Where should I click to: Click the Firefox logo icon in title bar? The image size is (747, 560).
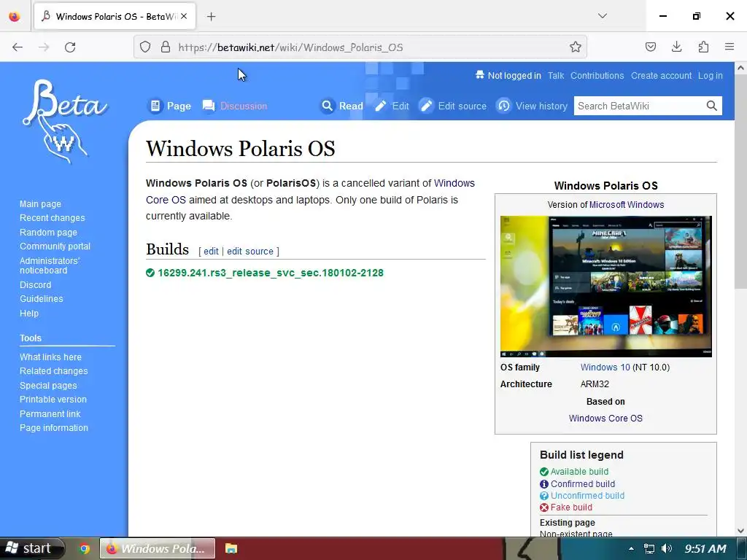pos(15,16)
